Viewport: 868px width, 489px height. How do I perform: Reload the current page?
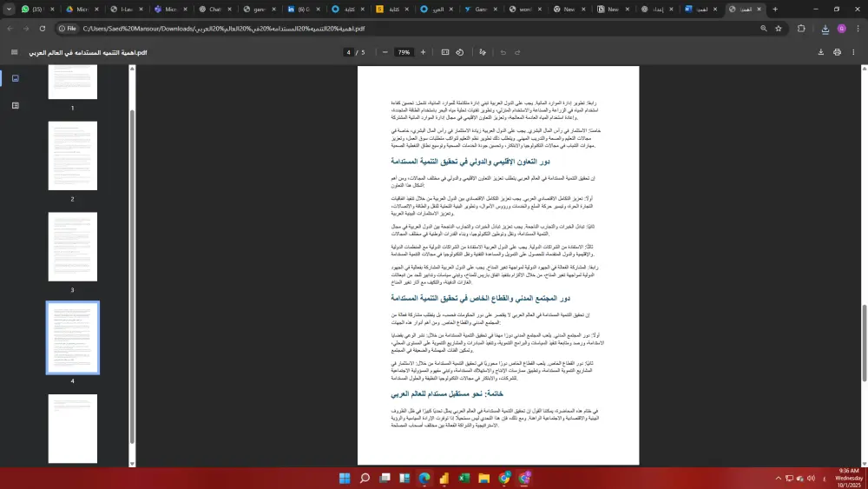coord(42,29)
